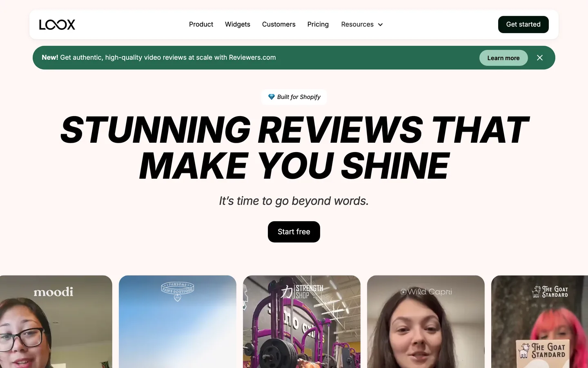The image size is (588, 368).
Task: Dismiss the Reviewers.com announcement banner
Action: pos(540,58)
